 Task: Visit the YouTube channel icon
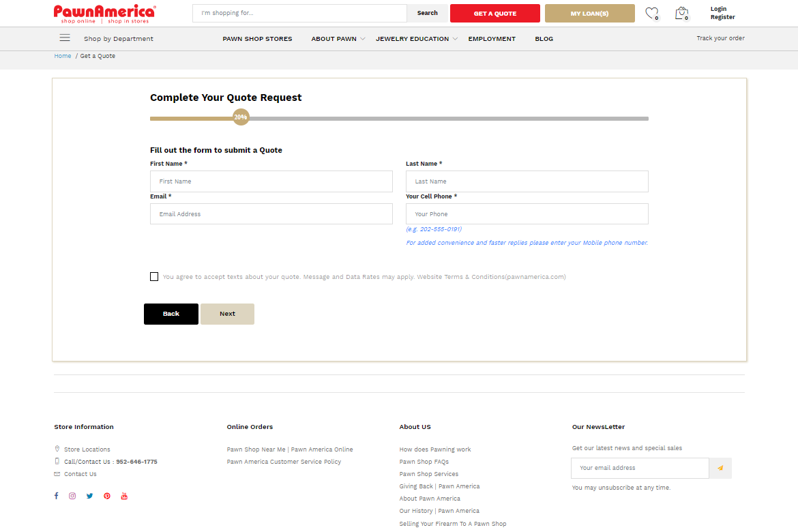pyautogui.click(x=124, y=496)
